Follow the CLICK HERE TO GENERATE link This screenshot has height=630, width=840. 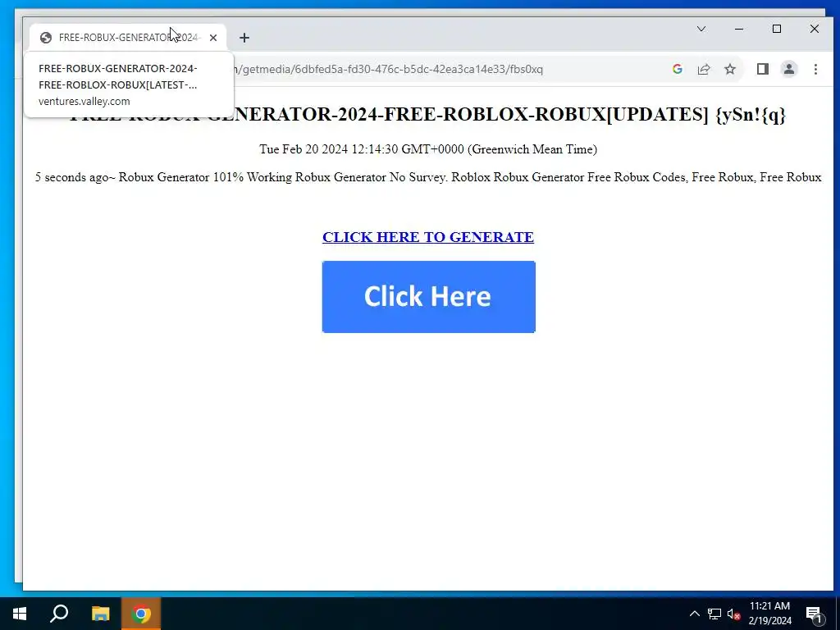coord(428,237)
